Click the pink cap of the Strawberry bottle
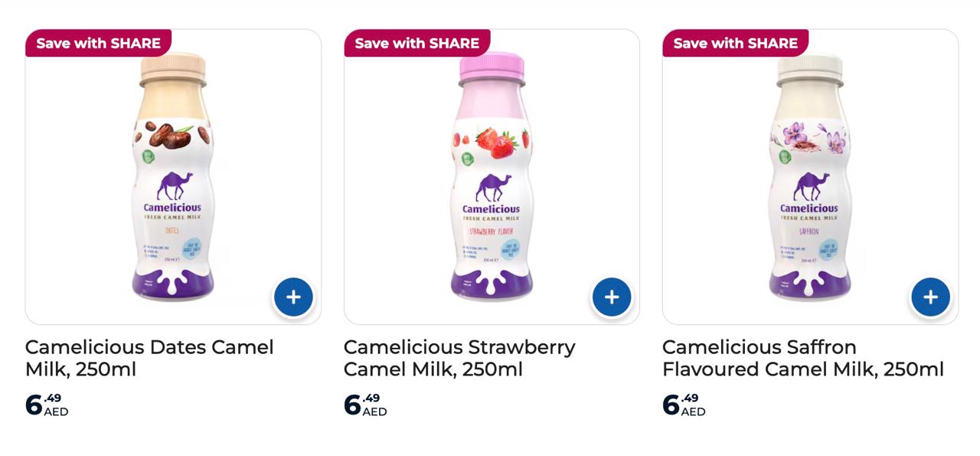The height and width of the screenshot is (456, 980). (491, 66)
